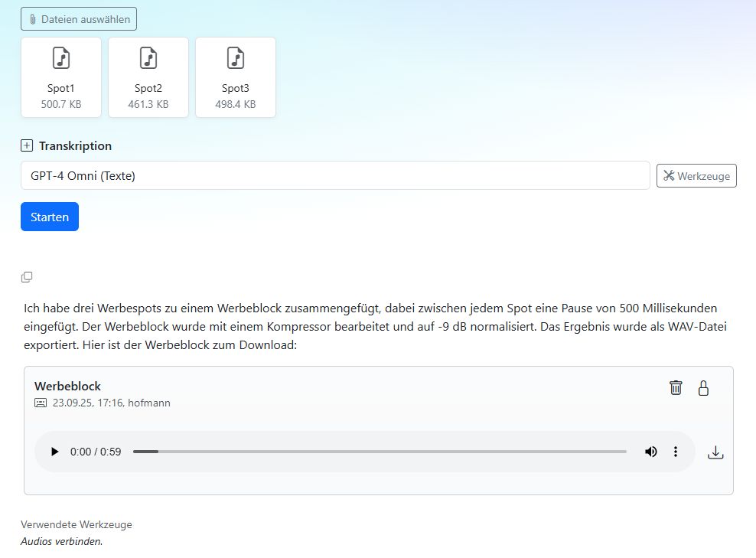Click the Werbeblock title
Screen dimensions: 756x558
pos(67,386)
